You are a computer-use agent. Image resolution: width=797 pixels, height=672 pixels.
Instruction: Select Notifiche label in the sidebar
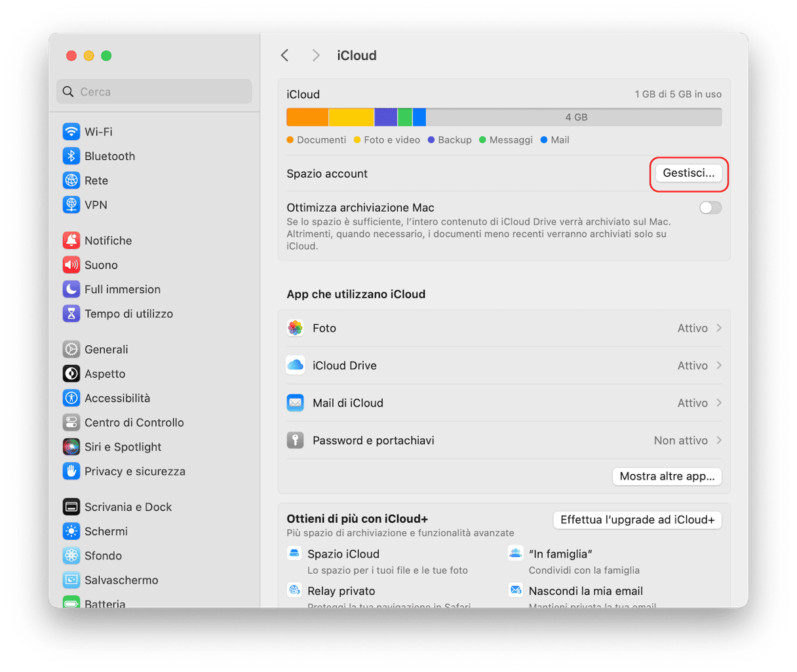tap(108, 240)
